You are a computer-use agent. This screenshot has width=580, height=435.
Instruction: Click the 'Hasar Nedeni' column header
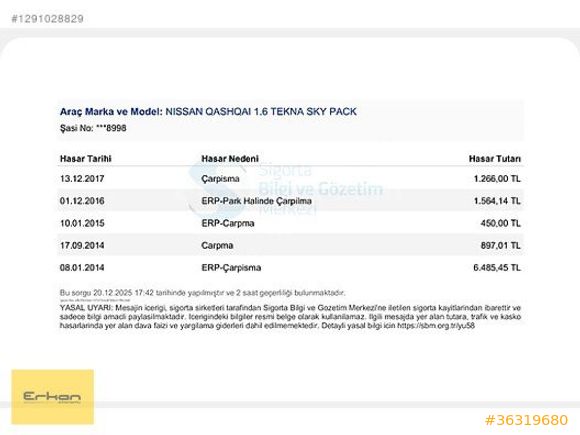[230, 159]
